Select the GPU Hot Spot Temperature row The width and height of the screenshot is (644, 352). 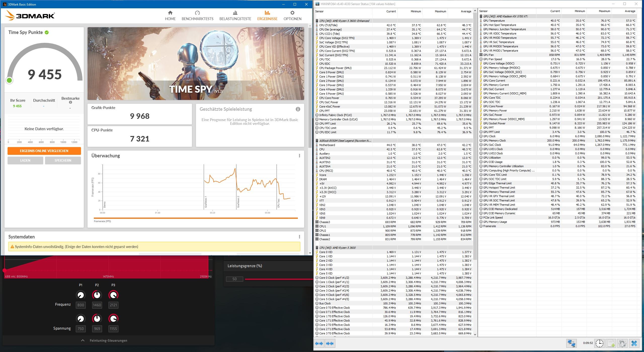[x=558, y=25]
